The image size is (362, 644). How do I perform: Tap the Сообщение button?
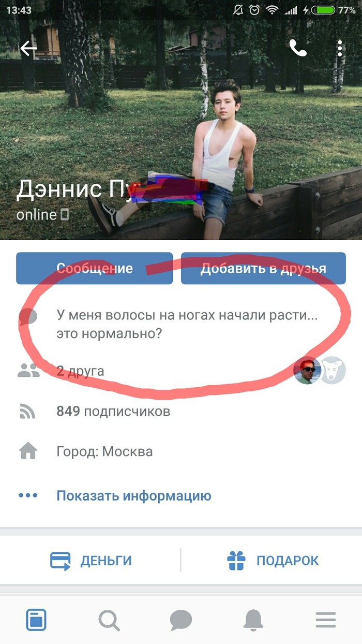click(94, 268)
